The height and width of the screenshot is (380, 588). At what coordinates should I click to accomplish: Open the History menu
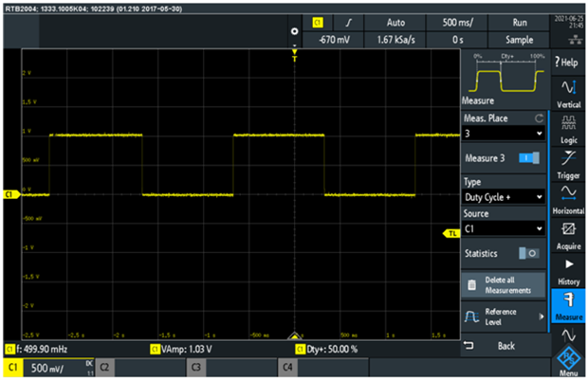point(568,271)
